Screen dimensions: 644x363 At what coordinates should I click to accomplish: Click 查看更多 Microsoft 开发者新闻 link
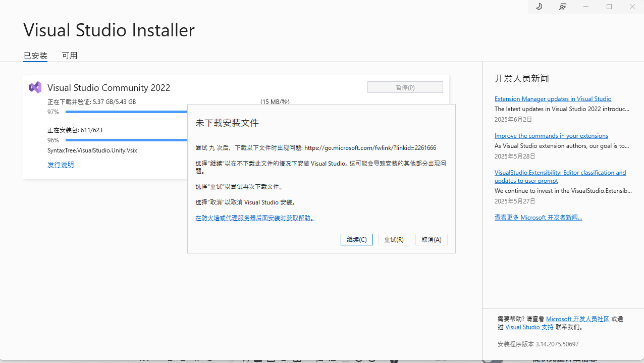point(539,218)
